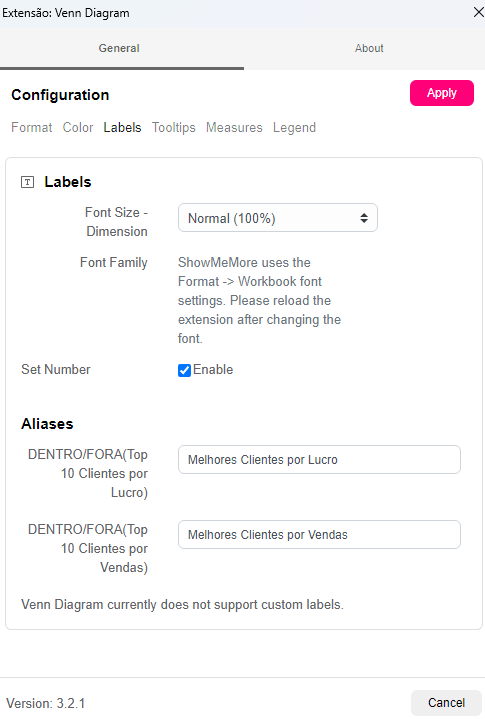Edit the Melhores Clientes por Lucro alias

(x=319, y=459)
